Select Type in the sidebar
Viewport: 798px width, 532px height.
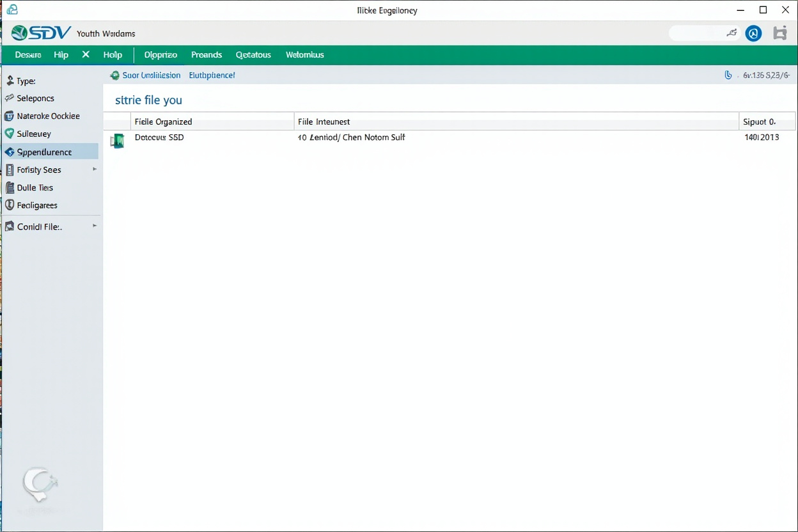click(x=26, y=81)
